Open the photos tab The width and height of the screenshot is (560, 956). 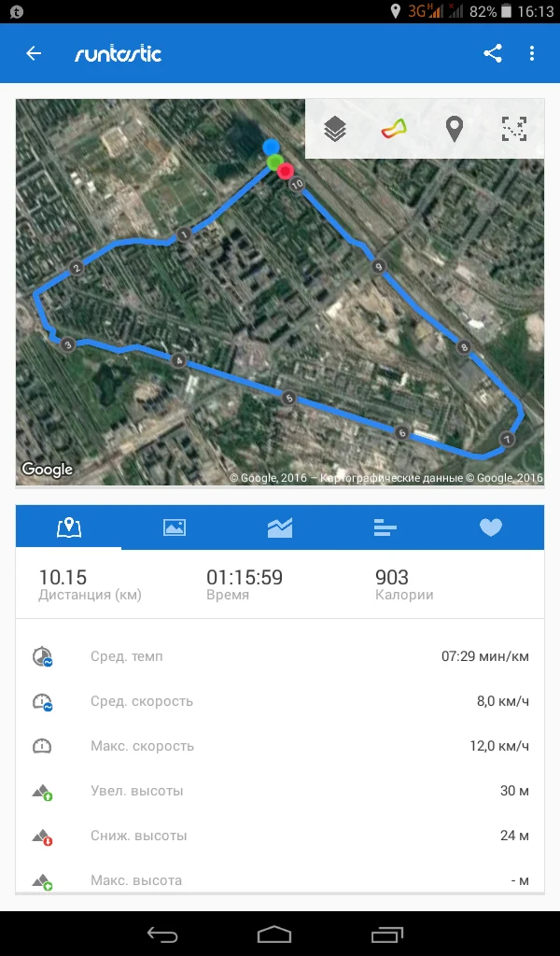click(175, 527)
